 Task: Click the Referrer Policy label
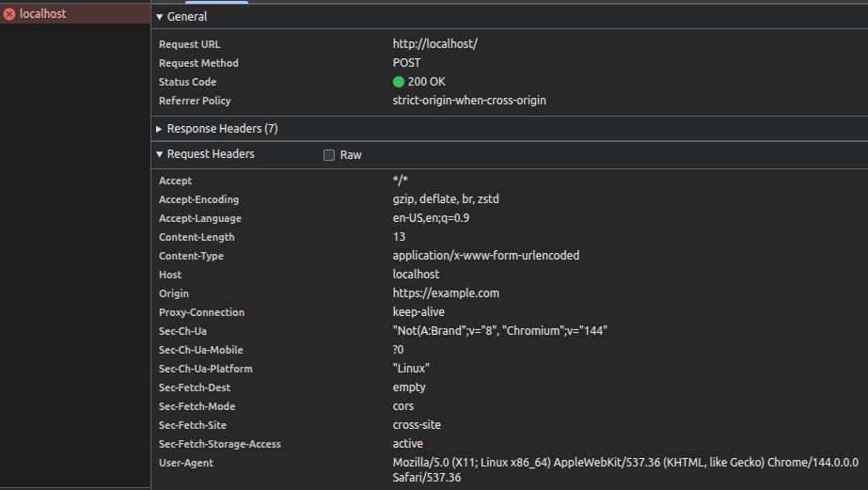[x=195, y=101]
